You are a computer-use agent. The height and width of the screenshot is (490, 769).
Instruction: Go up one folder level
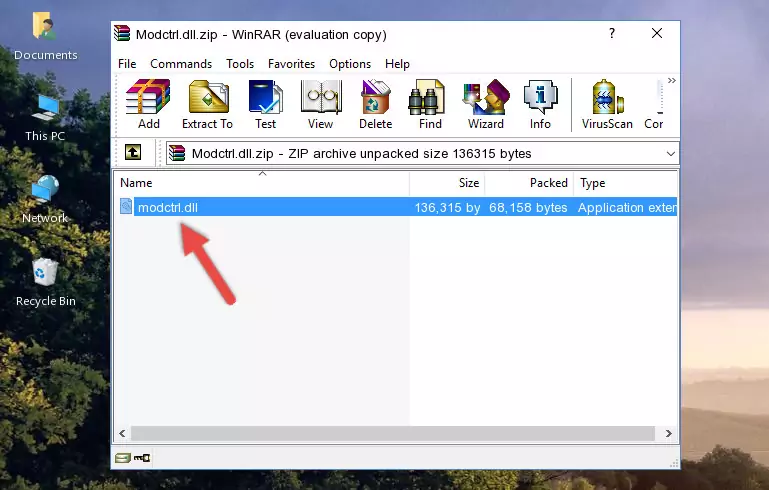pyautogui.click(x=133, y=153)
